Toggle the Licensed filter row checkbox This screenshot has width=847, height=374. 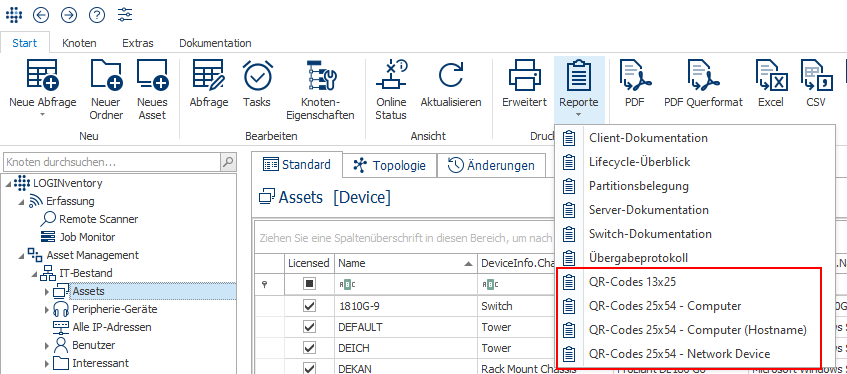pyautogui.click(x=309, y=285)
